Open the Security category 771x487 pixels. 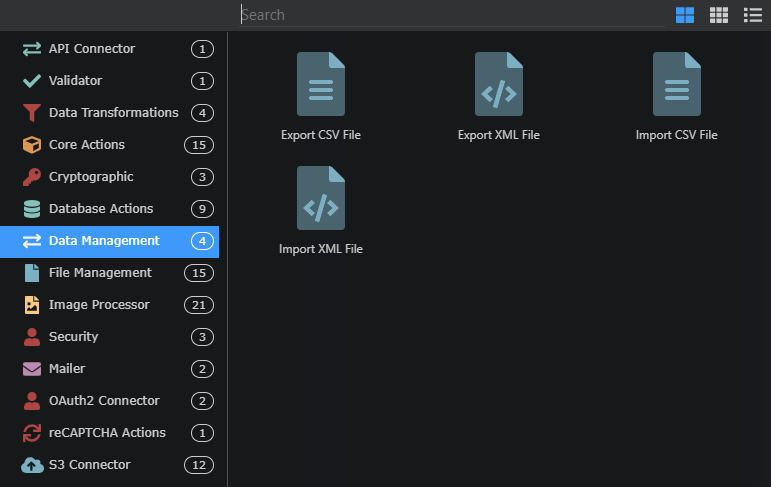109,336
